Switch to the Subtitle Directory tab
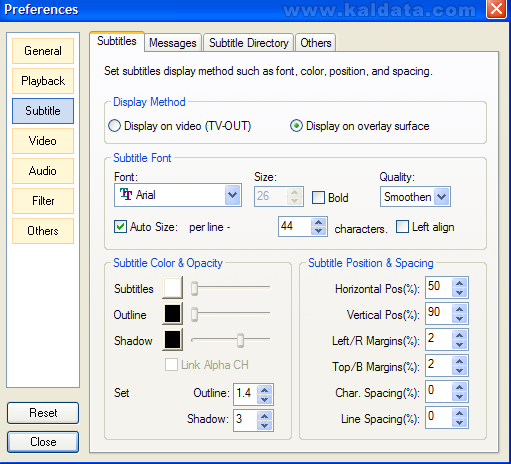The height and width of the screenshot is (464, 511). tap(249, 43)
